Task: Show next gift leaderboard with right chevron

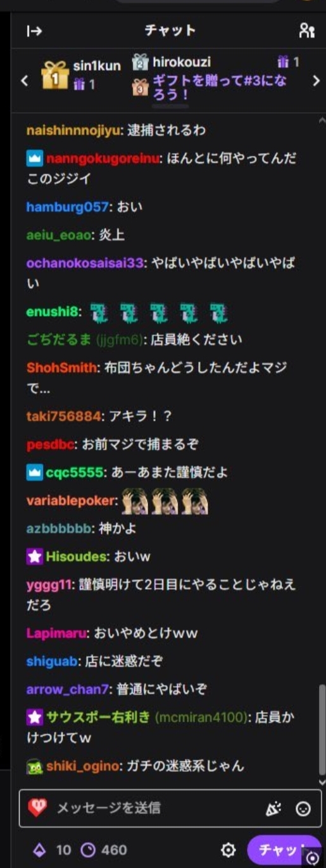Action: 317,81
